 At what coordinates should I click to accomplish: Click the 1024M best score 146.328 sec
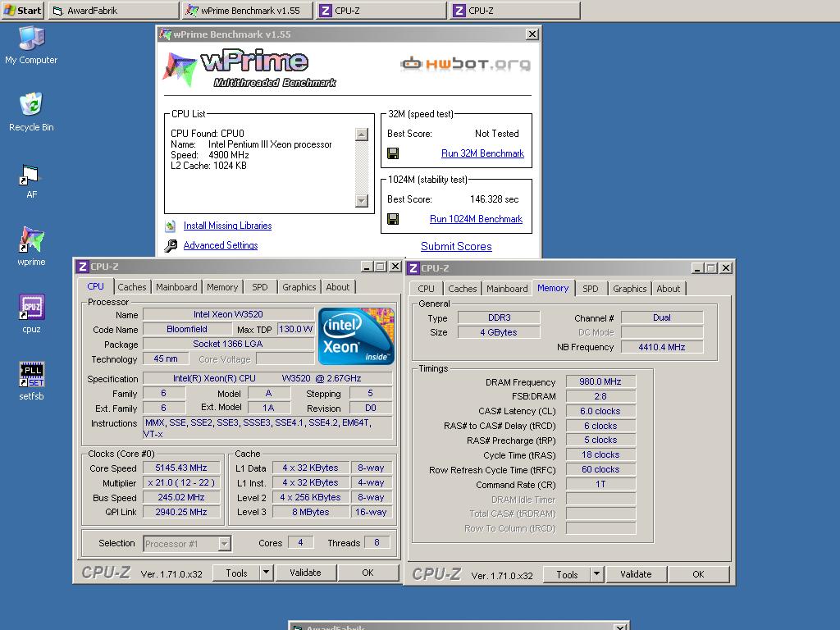(494, 199)
